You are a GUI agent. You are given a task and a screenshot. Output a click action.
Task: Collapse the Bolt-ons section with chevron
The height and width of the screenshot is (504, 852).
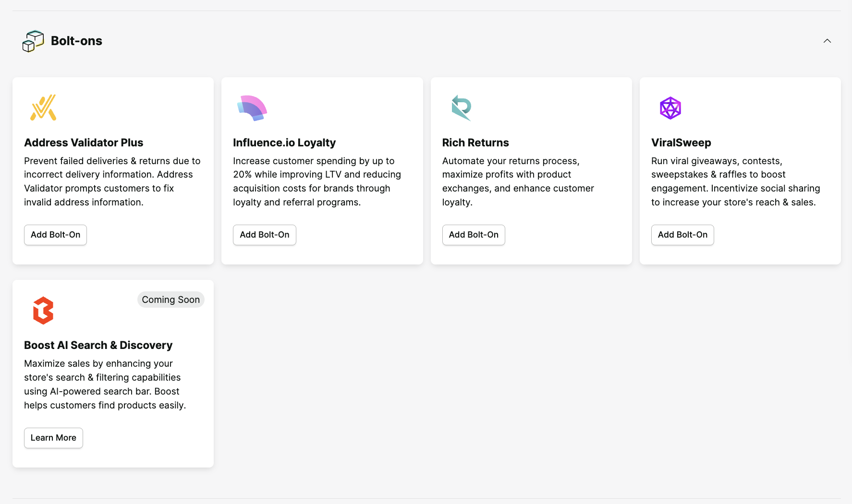(x=827, y=41)
